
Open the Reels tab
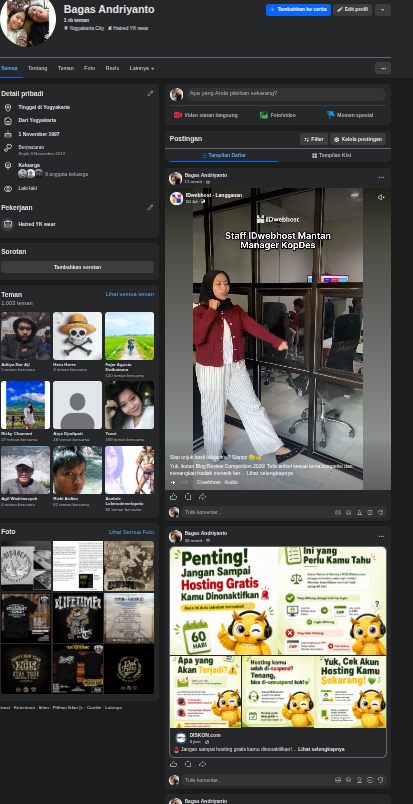point(112,68)
